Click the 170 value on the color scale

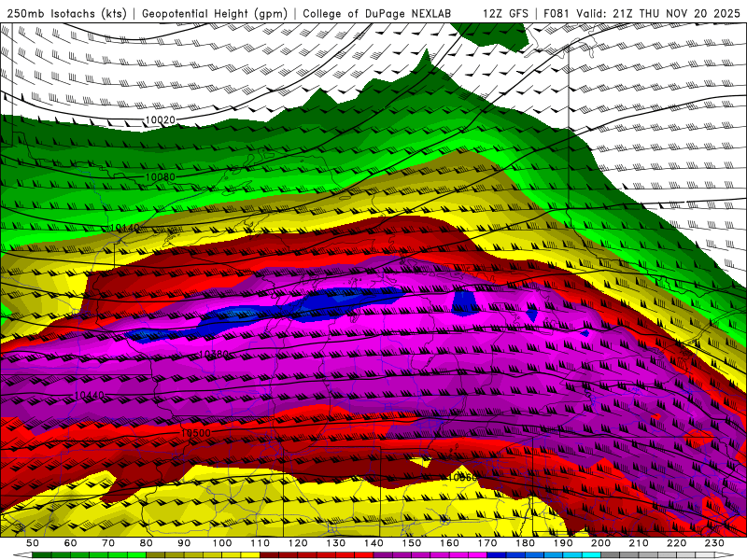pos(486,543)
